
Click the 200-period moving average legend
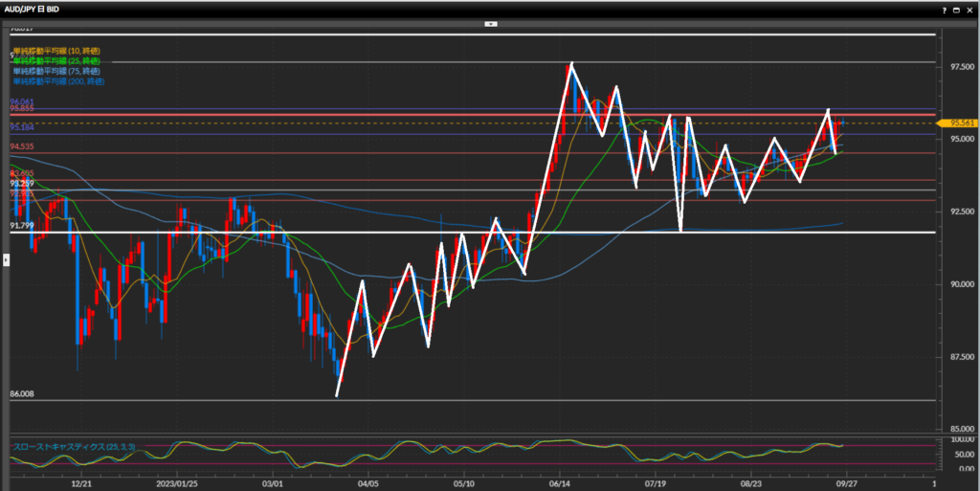(58, 82)
